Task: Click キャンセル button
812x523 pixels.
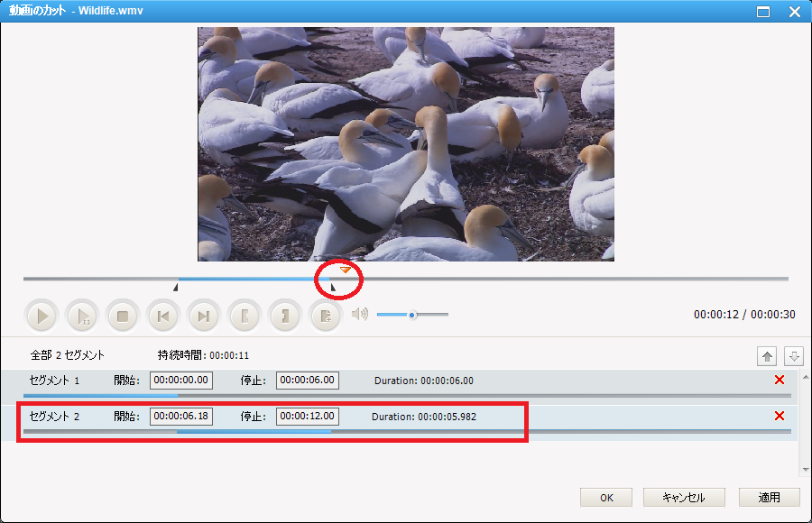Action: coord(684,498)
